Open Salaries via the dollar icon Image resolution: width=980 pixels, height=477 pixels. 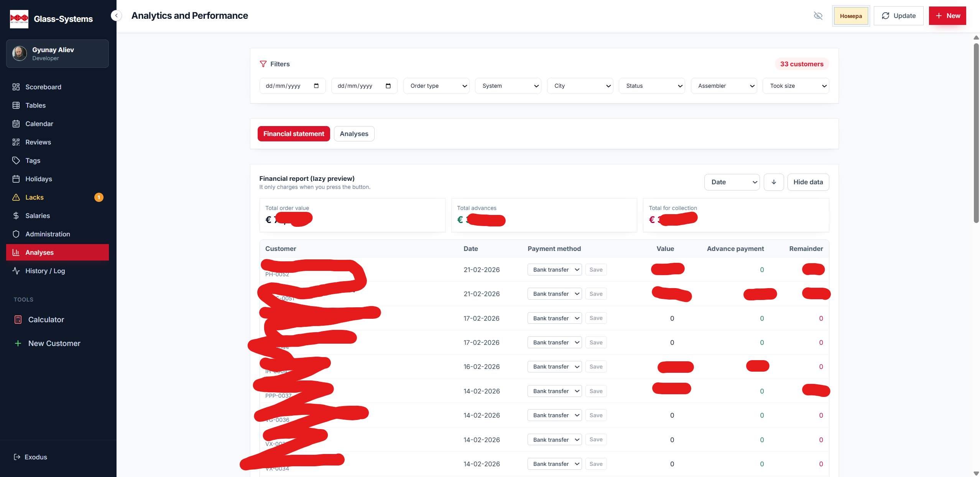[16, 216]
